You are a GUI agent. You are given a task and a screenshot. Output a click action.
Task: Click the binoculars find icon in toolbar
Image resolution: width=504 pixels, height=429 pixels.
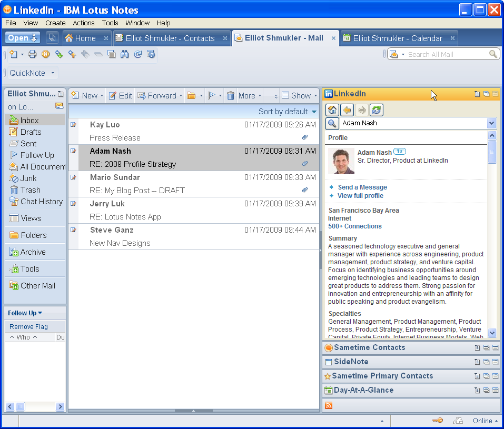pyautogui.click(x=125, y=54)
